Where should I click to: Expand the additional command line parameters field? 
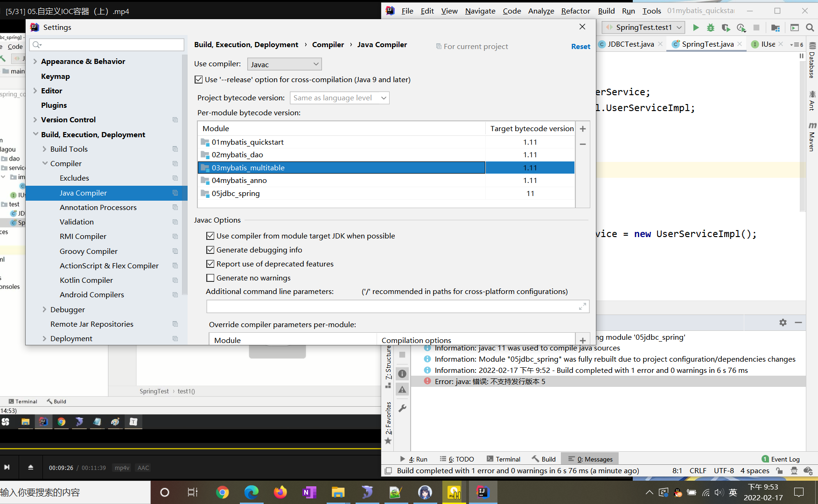pos(582,306)
